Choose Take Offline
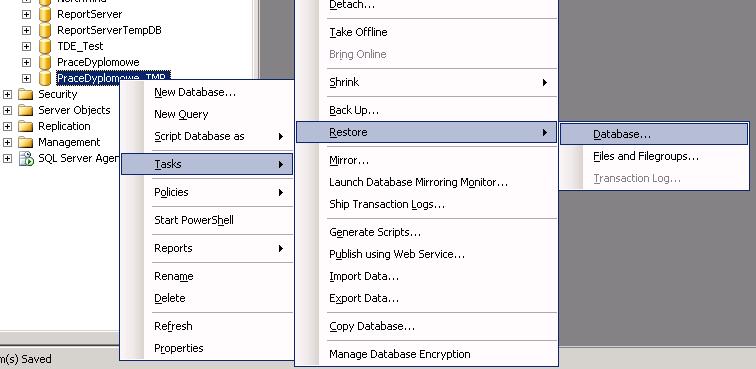This screenshot has width=756, height=369. (426, 32)
